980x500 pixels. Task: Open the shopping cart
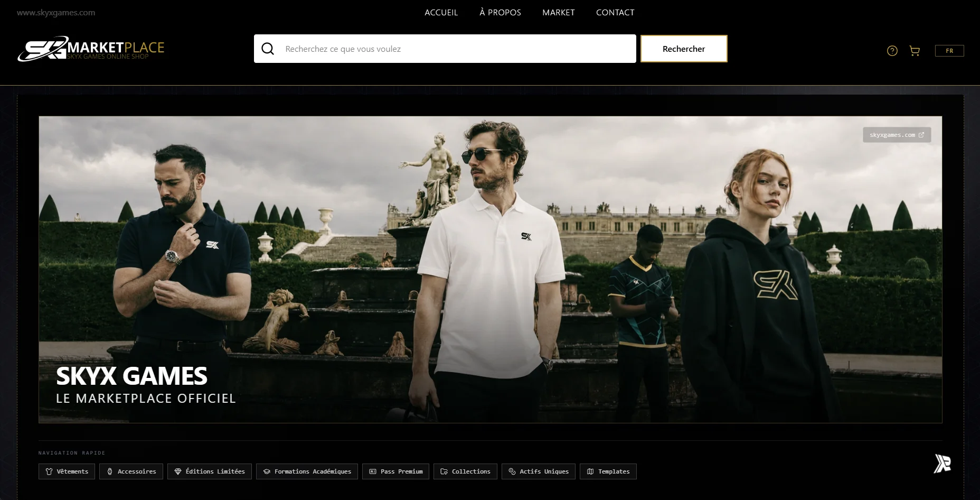(915, 51)
